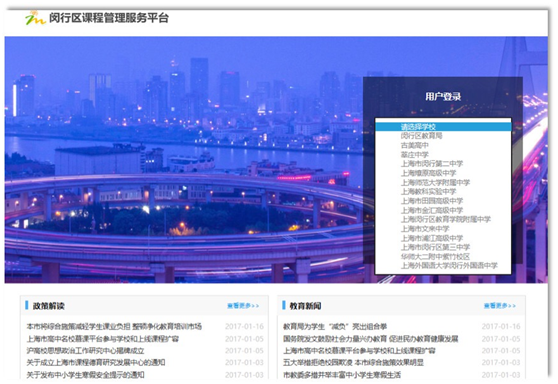Open 查看更多 link in 政策解读 section

pos(243,306)
